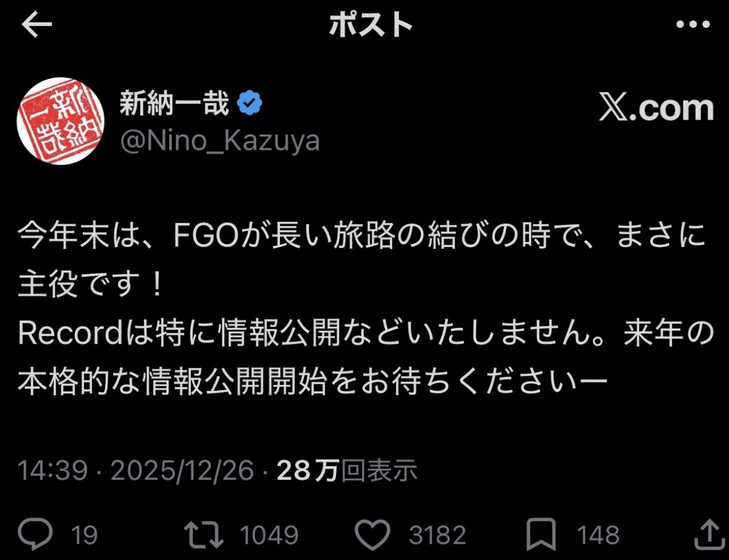Click the X.com logo watermark
Image resolution: width=729 pixels, height=560 pixels.
click(x=657, y=109)
